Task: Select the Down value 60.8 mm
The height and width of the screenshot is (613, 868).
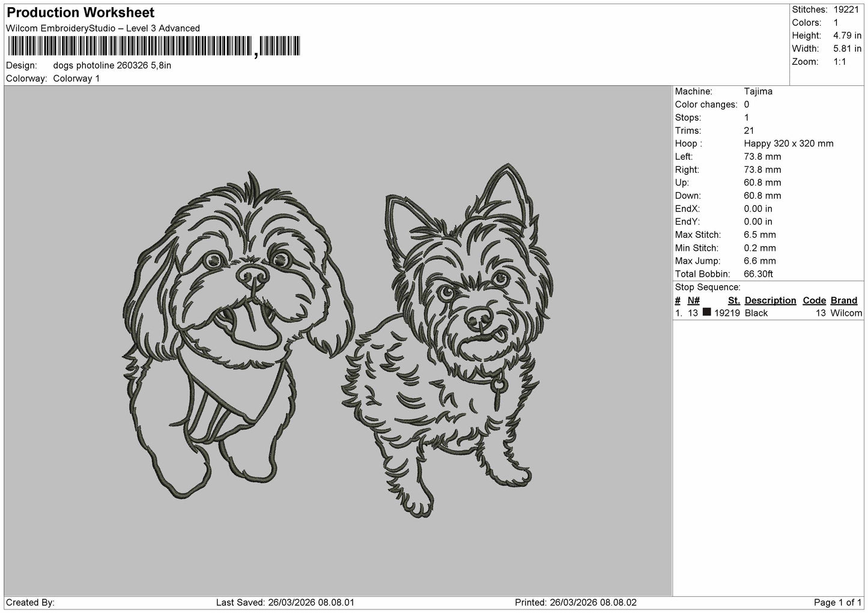Action: point(762,196)
